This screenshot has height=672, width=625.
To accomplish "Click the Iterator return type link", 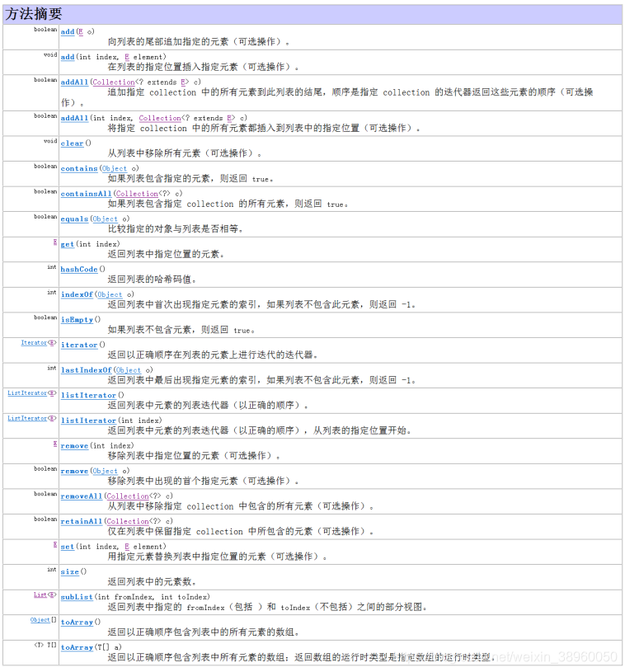I will (x=34, y=343).
